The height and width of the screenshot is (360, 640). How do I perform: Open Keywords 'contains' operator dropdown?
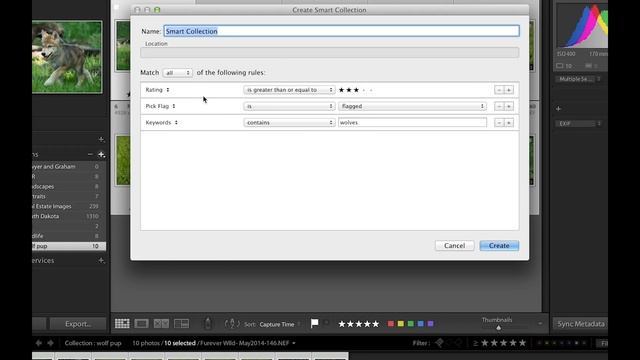[x=289, y=122]
